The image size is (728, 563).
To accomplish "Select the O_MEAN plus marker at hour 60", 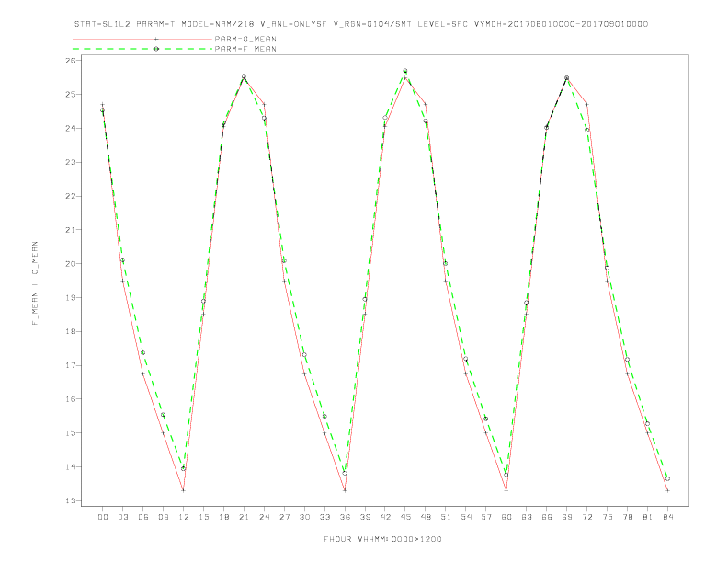I will click(506, 490).
